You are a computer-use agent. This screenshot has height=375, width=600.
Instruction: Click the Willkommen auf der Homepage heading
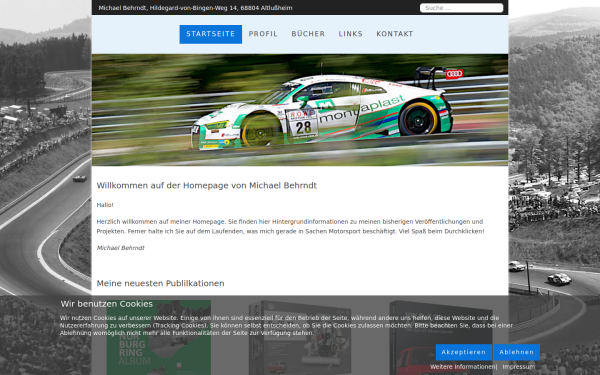pyautogui.click(x=207, y=186)
